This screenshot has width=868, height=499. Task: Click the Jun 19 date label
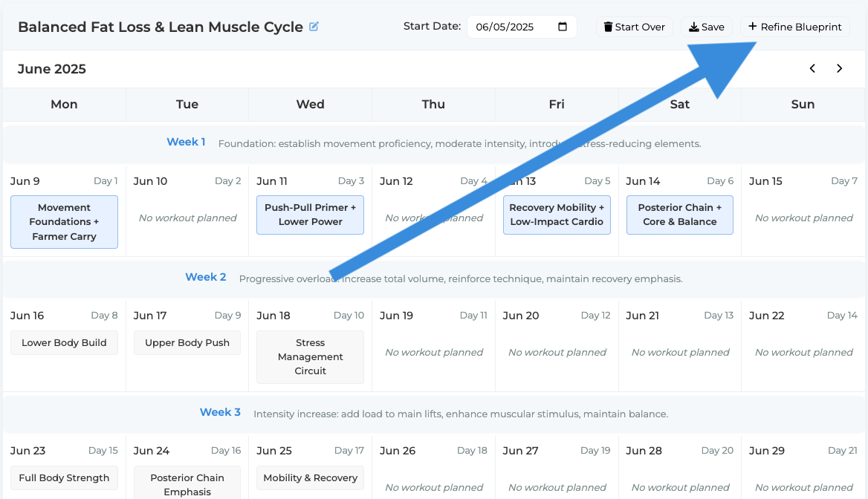pyautogui.click(x=396, y=316)
